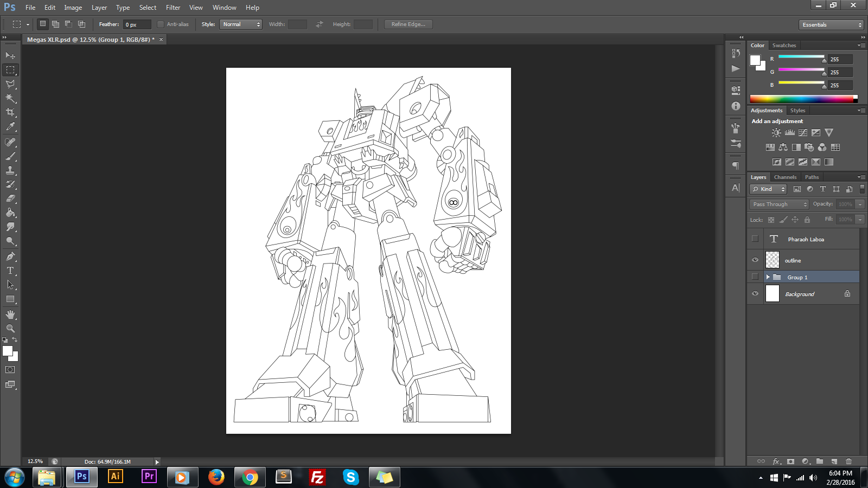The height and width of the screenshot is (488, 868).
Task: Open the Essentials workspace dropdown
Action: coord(831,25)
